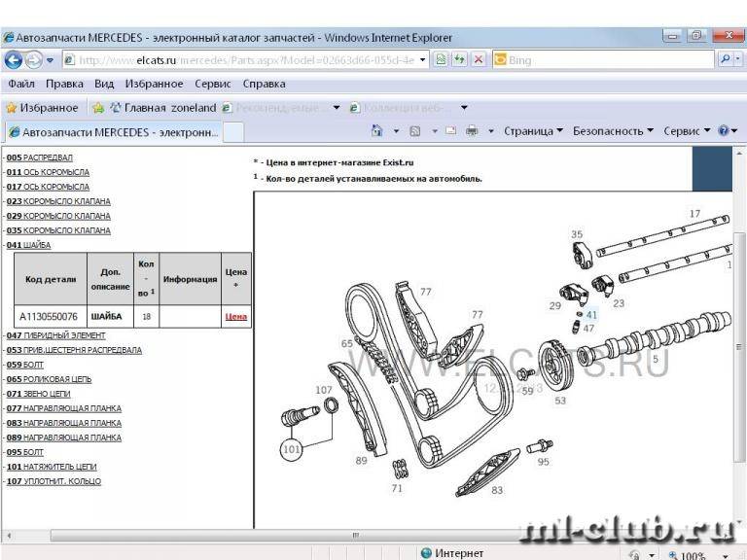Click the red Цена link in table
Screen dimensions: 747x560
[235, 317]
